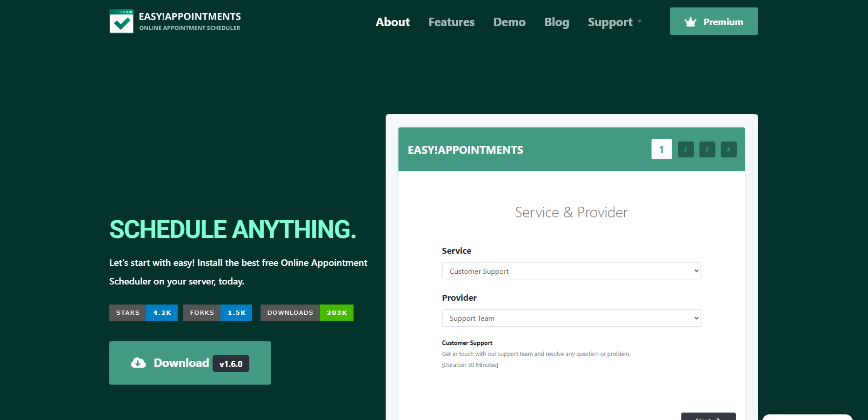Click the 'Service & Provider' heading
The width and height of the screenshot is (868, 420).
click(571, 212)
